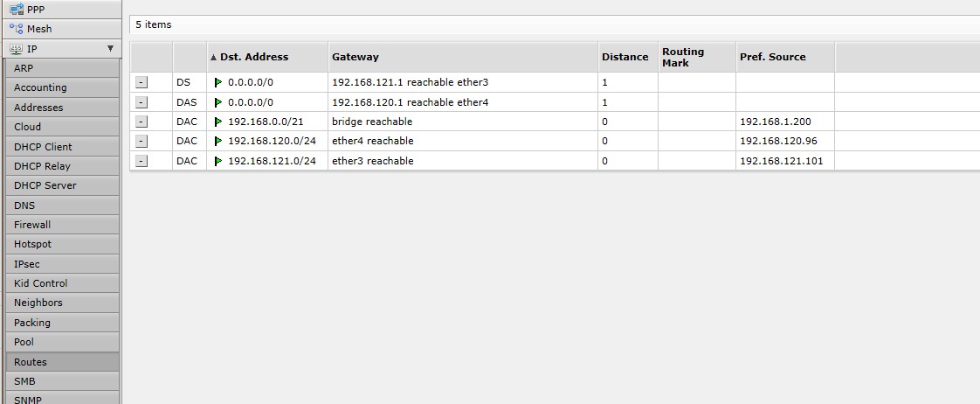980x404 pixels.
Task: Remove the 192.168.0.0/21 bridge route
Action: pyautogui.click(x=141, y=122)
